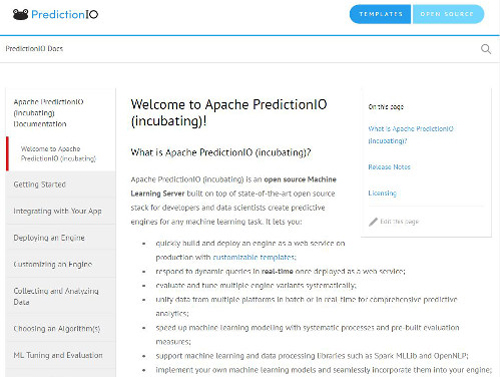The image size is (500, 377).
Task: Expand Deploying an Engine section
Action: coord(61,238)
